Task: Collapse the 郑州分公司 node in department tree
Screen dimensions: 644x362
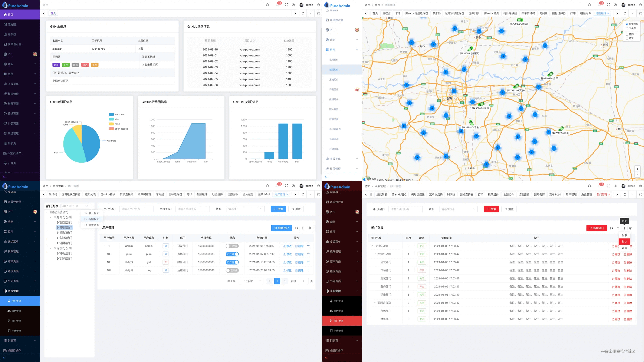Action: click(50, 217)
